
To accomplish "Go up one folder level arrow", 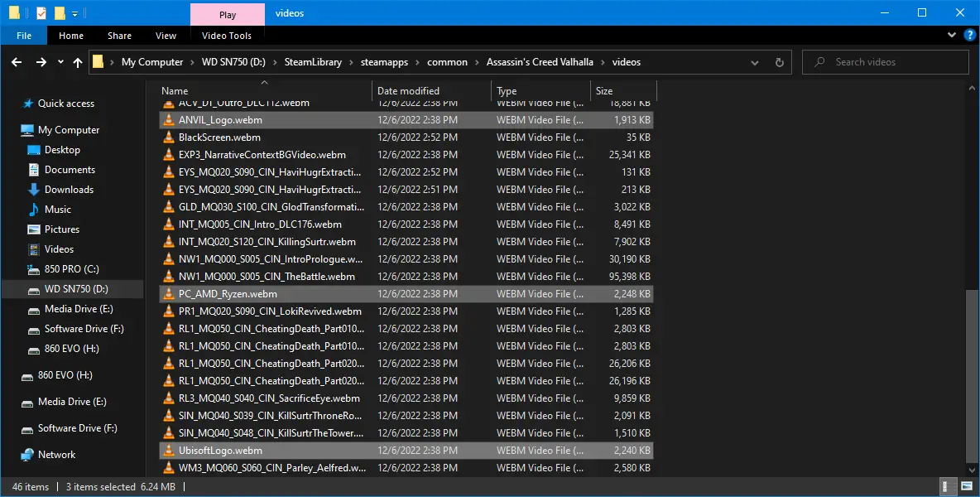I will (x=78, y=62).
